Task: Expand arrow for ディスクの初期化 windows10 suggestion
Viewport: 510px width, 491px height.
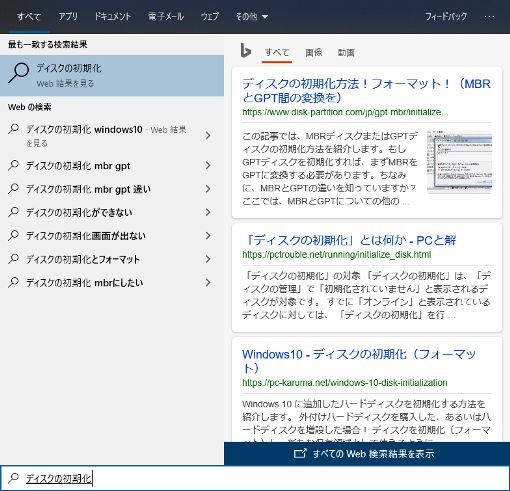Action: [x=208, y=135]
